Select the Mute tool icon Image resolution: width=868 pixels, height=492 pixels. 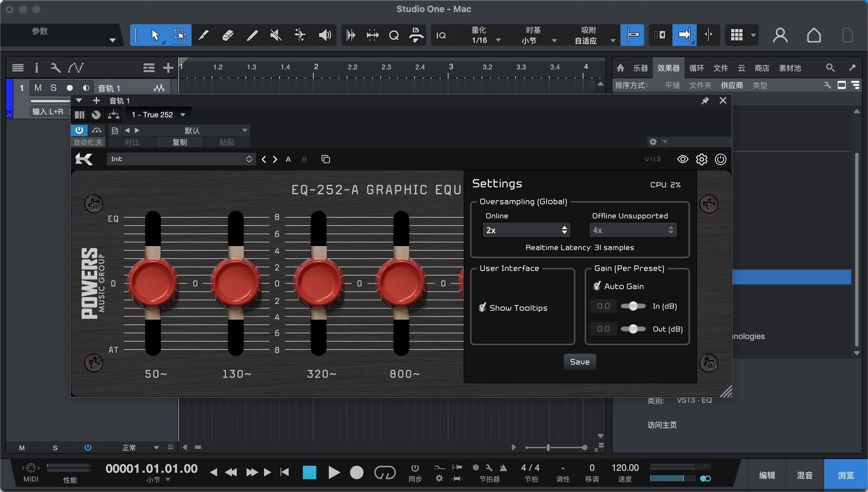[x=276, y=35]
